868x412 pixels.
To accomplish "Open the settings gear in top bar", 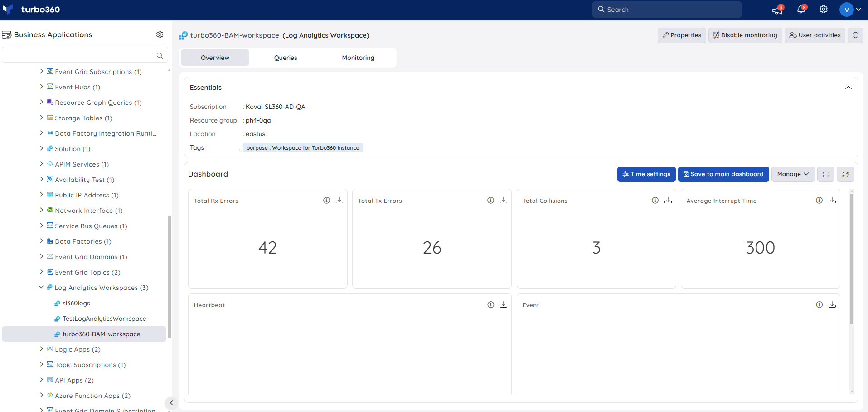I will 824,10.
